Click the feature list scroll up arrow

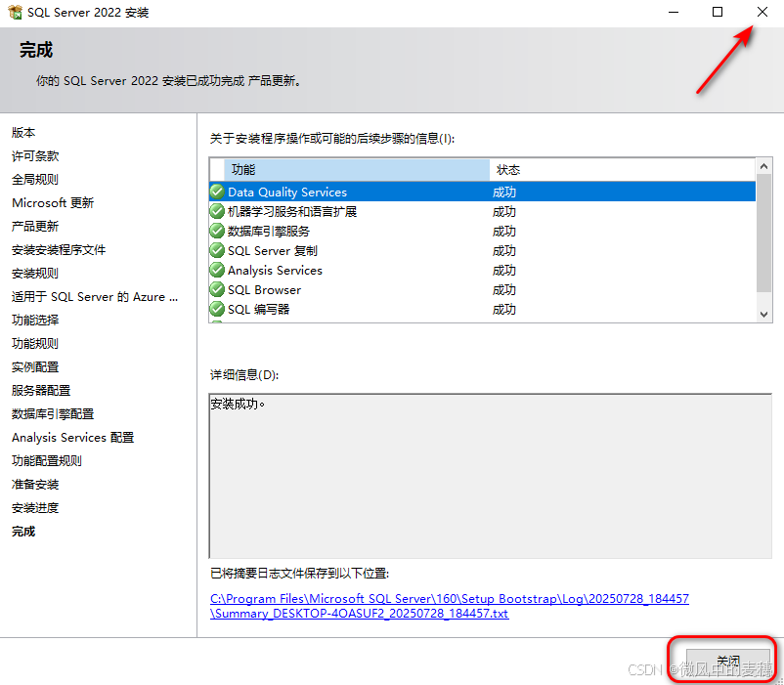[763, 166]
